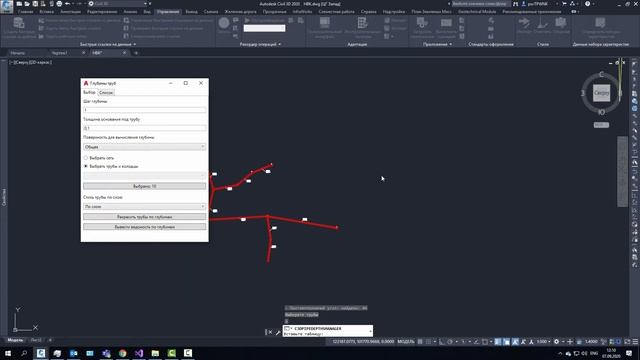Screen dimensions: 640x360
Task: Switch to the Начало document tab
Action: click(x=18, y=53)
